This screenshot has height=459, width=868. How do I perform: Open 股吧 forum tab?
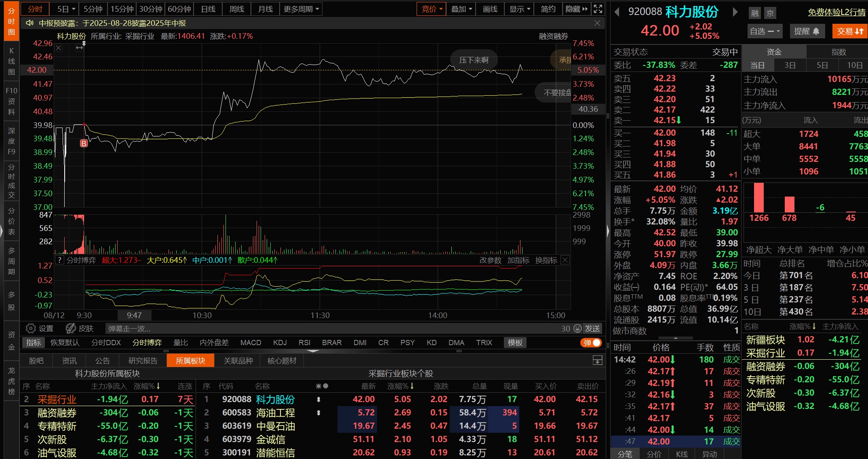[x=36, y=360]
